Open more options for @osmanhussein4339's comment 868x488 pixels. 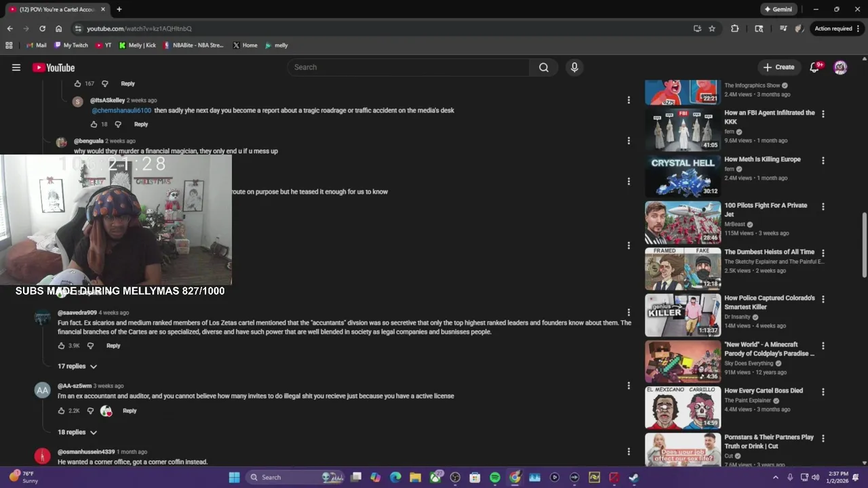pos(629,451)
